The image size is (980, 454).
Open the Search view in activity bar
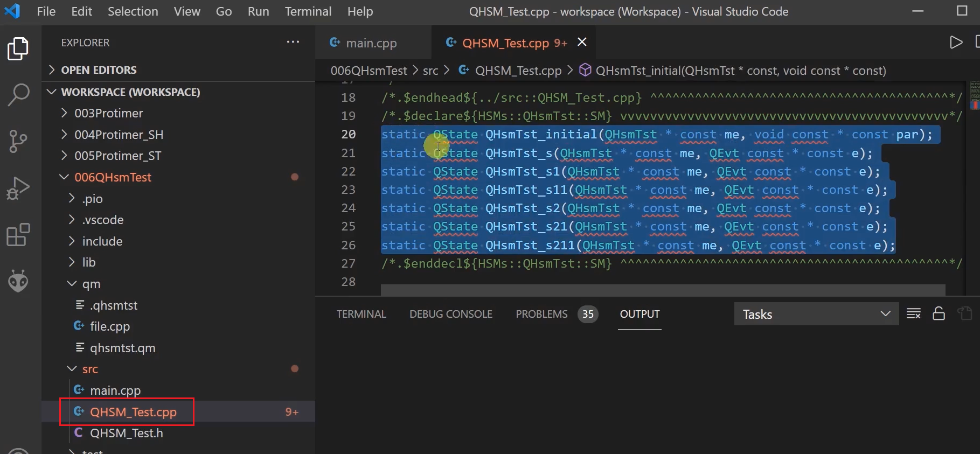click(x=18, y=95)
